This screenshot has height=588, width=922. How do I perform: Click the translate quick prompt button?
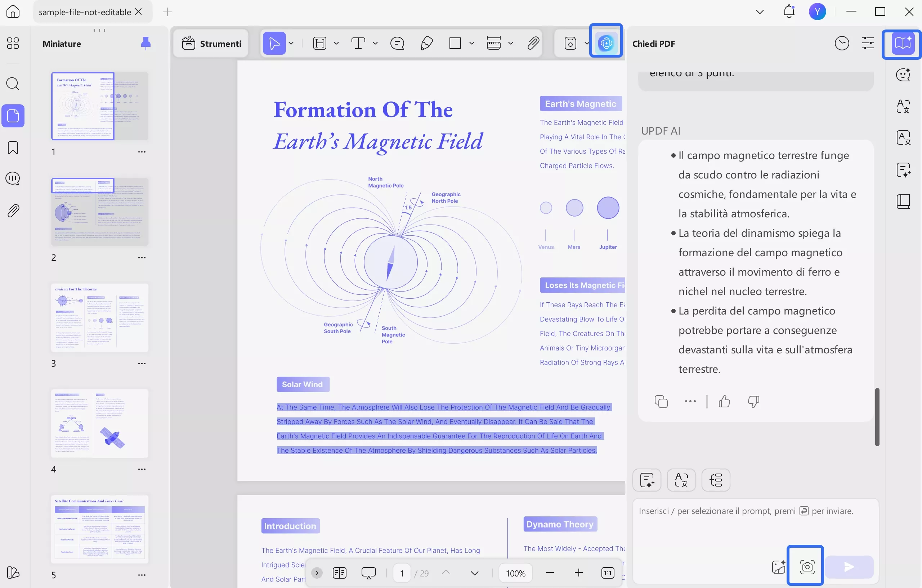tap(681, 480)
